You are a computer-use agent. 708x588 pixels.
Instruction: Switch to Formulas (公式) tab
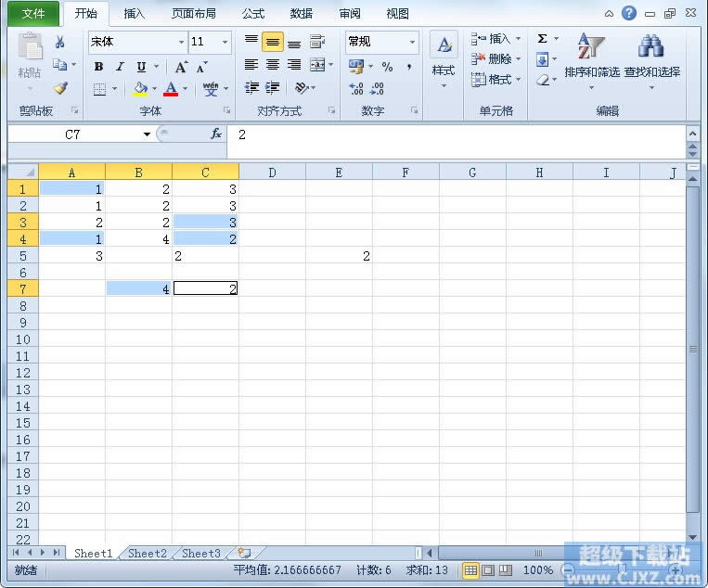coord(252,14)
